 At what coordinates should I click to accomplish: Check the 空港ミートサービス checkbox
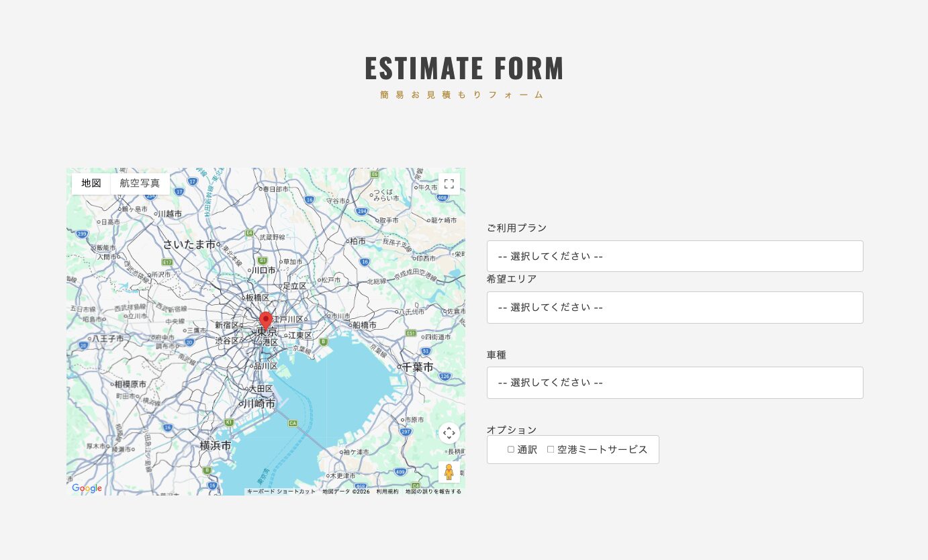coord(551,449)
